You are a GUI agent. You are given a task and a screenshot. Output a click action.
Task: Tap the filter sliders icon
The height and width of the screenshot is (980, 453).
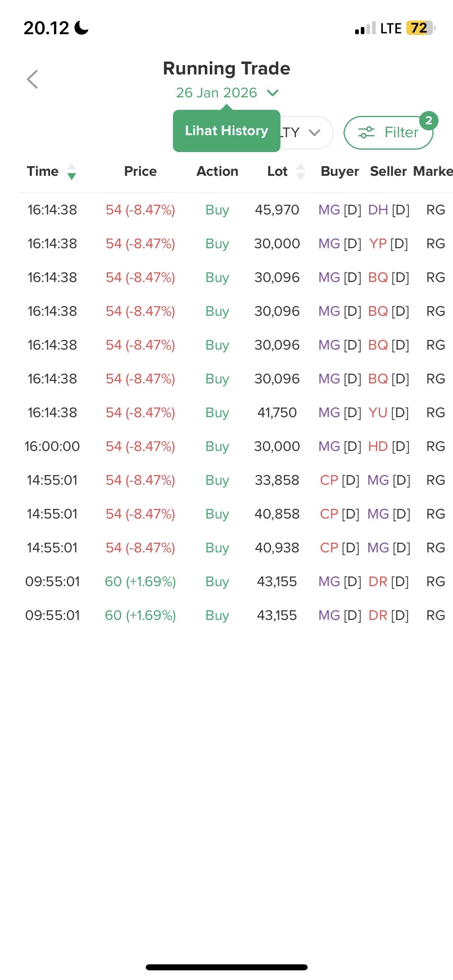pos(366,132)
